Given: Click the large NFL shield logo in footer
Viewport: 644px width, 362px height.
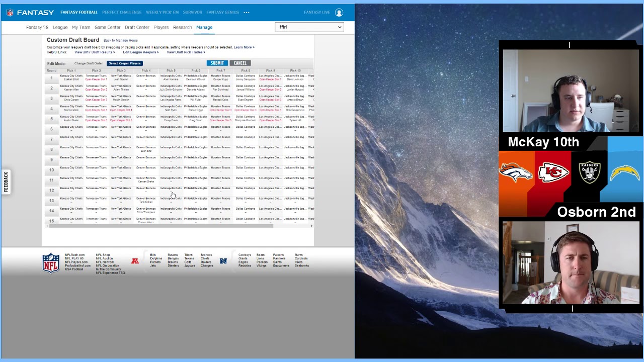Looking at the screenshot, I should tap(50, 263).
